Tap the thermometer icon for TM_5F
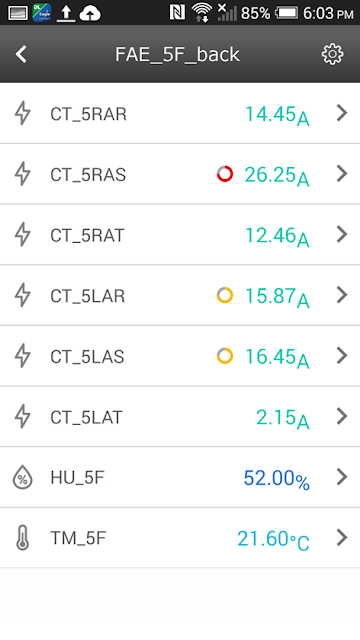The width and height of the screenshot is (360, 640). pyautogui.click(x=23, y=538)
